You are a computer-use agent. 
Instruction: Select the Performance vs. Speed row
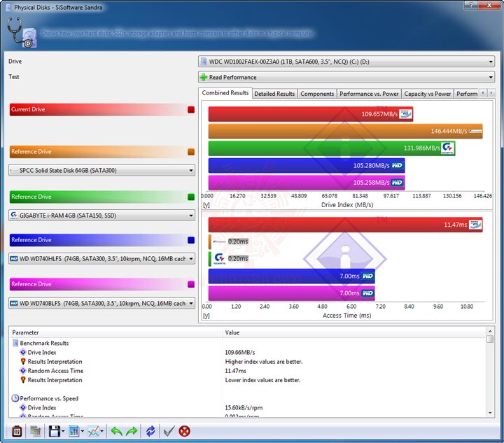pos(248,398)
